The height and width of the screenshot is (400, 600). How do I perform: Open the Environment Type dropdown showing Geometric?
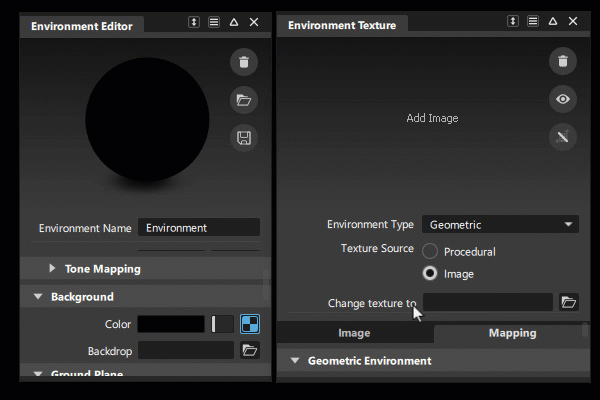[500, 224]
